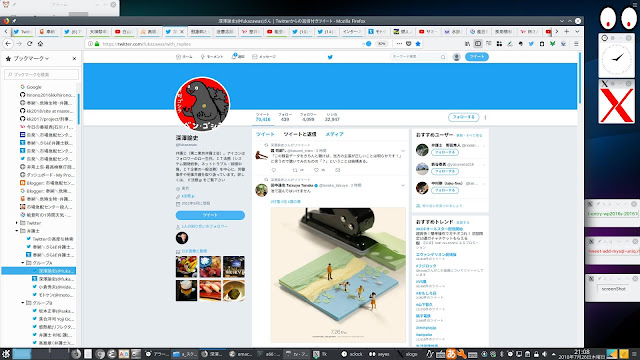Open the miniature diorama tweet image
Screen dimensions: 640x360
tap(338, 275)
